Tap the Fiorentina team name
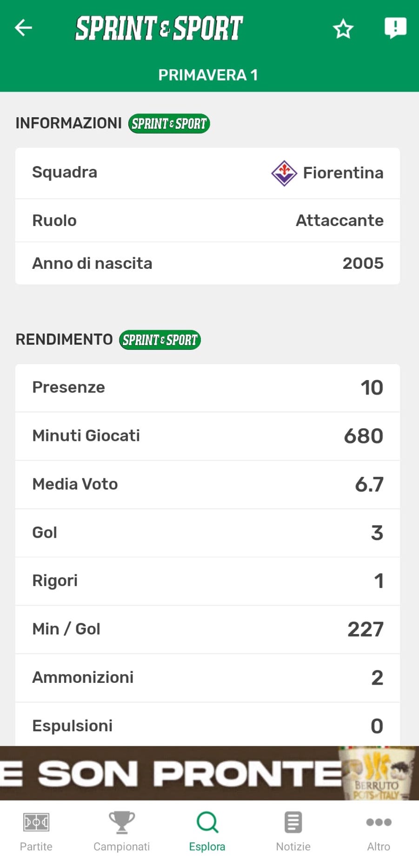Image resolution: width=419 pixels, height=868 pixels. point(343,173)
